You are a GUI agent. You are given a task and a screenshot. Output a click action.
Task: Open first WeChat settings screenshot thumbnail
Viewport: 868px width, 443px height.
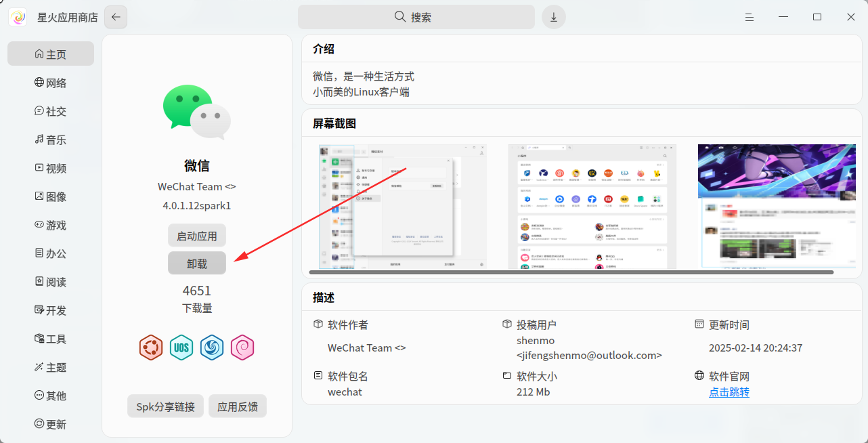pyautogui.click(x=402, y=206)
